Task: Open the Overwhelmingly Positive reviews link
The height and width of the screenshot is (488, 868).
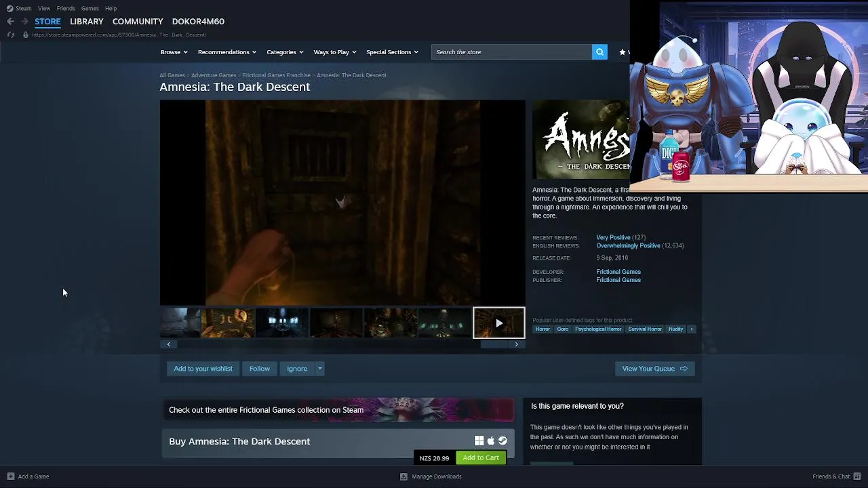Action: pos(628,246)
